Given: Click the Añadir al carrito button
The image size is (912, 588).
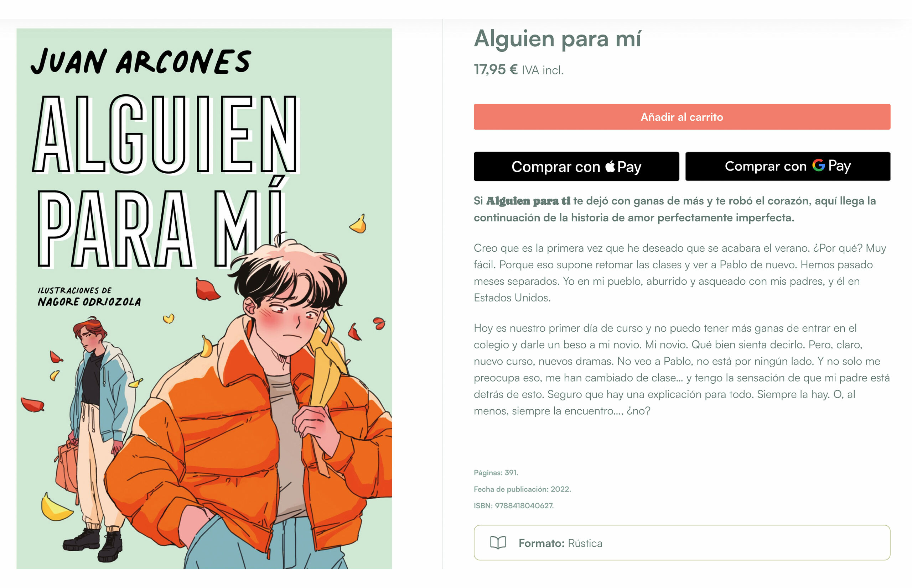Looking at the screenshot, I should click(682, 117).
